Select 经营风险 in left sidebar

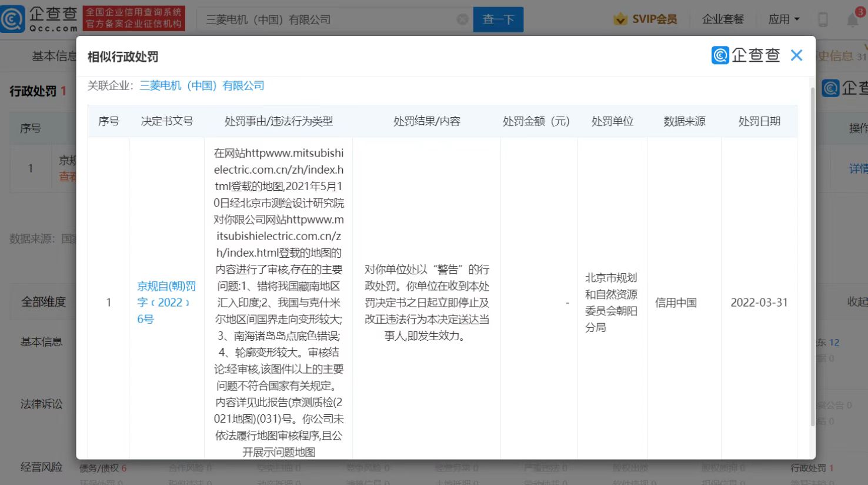(x=41, y=467)
